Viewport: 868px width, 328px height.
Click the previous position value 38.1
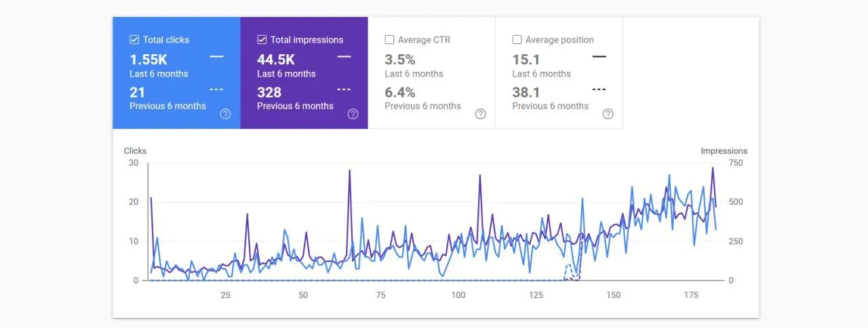tap(526, 92)
